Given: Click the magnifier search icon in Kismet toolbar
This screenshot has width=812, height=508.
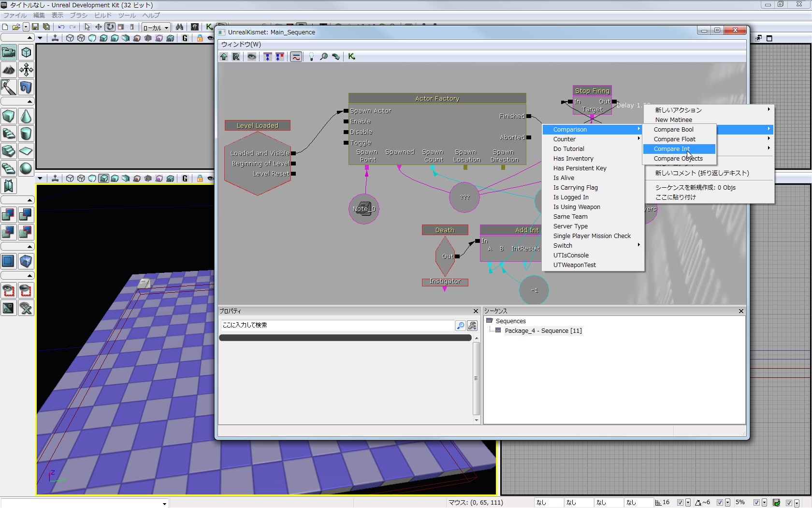Looking at the screenshot, I should pyautogui.click(x=324, y=57).
